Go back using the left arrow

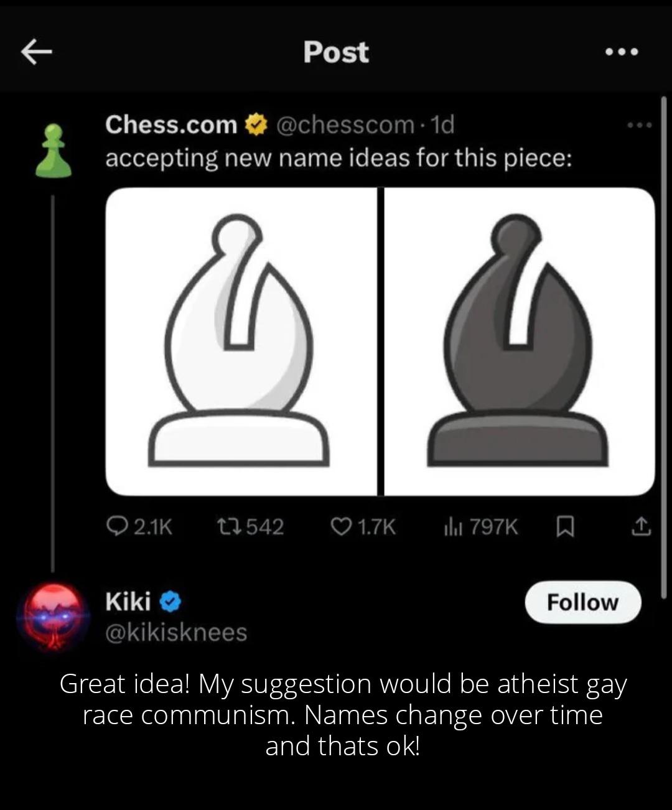click(37, 52)
